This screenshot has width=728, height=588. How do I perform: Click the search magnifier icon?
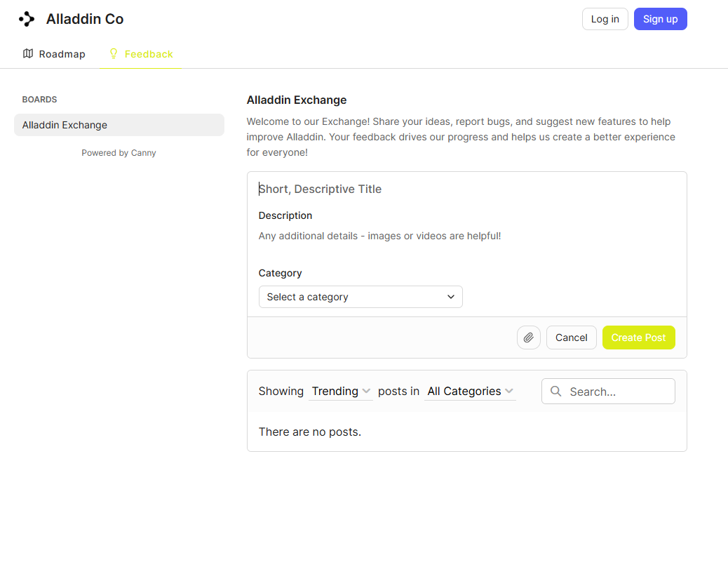pyautogui.click(x=555, y=392)
